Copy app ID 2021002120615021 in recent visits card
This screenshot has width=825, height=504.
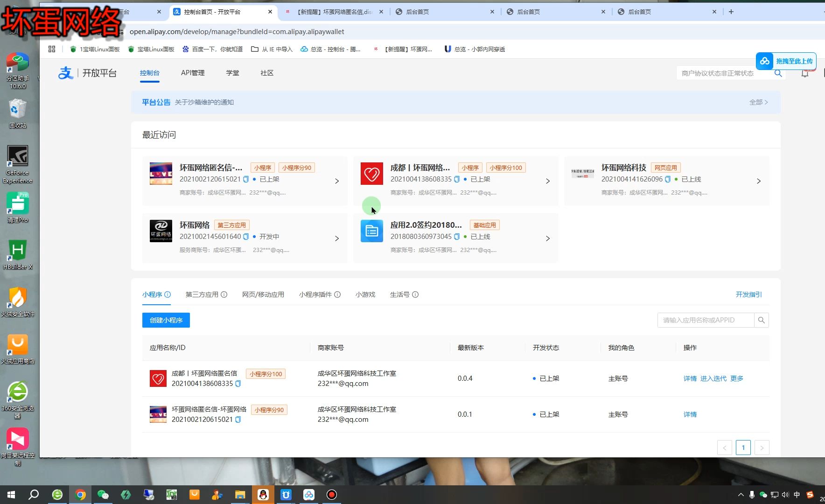tap(246, 179)
